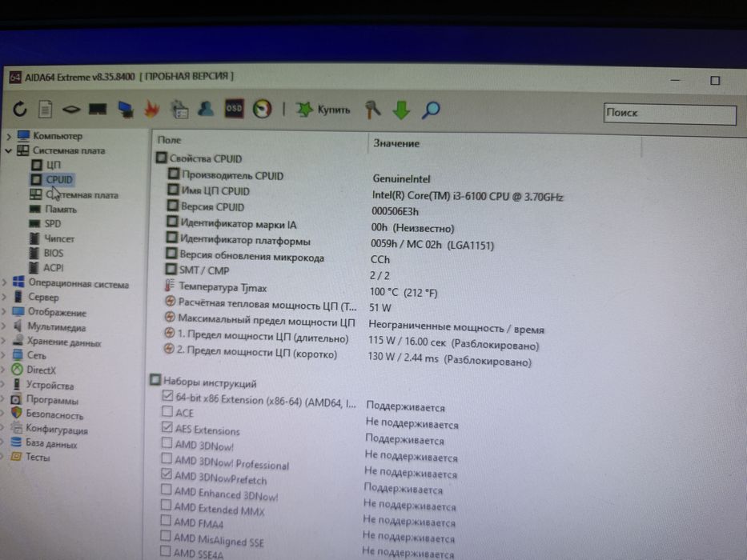Start the system stability test flame icon
This screenshot has width=747, height=560.
pos(151,109)
